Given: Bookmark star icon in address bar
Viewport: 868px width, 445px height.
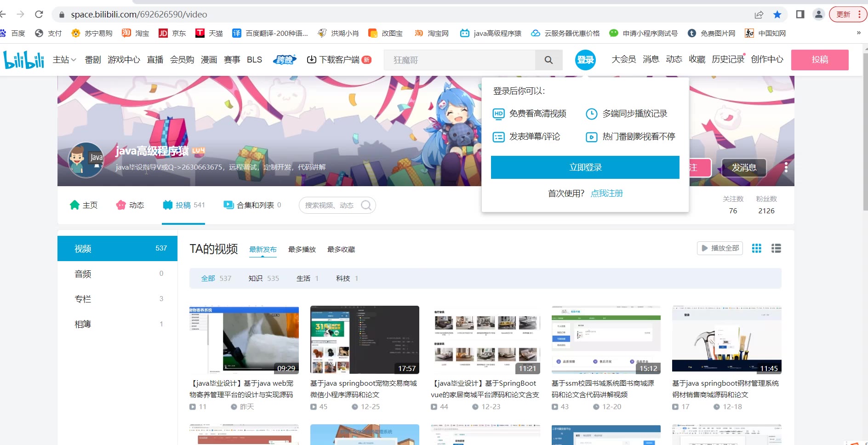Looking at the screenshot, I should click(777, 14).
